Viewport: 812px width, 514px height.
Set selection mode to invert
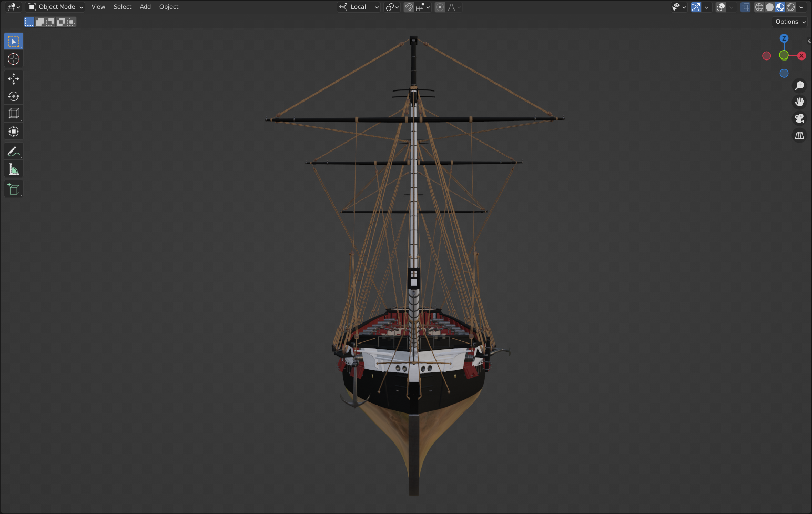tap(60, 22)
